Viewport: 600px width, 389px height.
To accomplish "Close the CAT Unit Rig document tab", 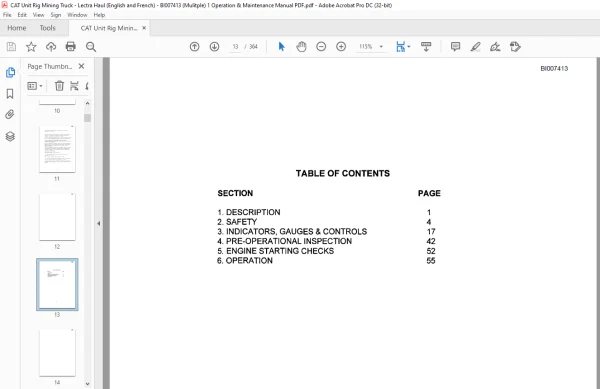I will [144, 28].
